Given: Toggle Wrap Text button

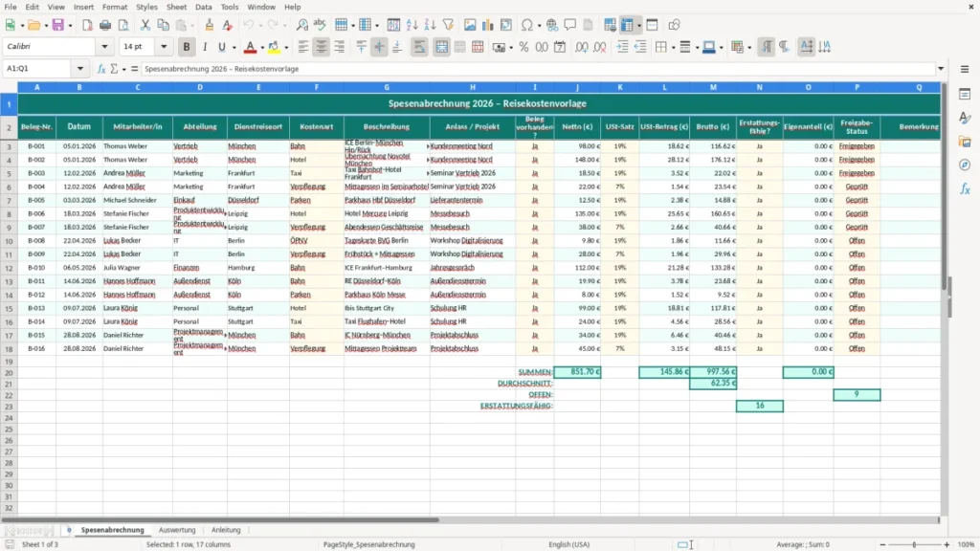Looking at the screenshot, I should [419, 47].
